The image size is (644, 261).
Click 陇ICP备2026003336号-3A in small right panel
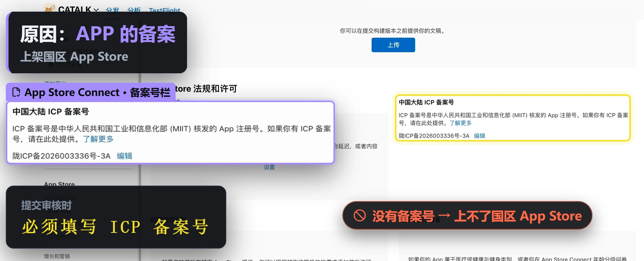click(434, 136)
